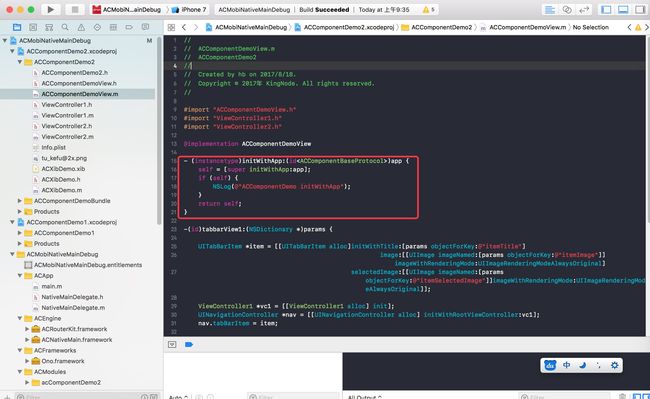Expand the ACRouterKit.framework item

(27, 329)
